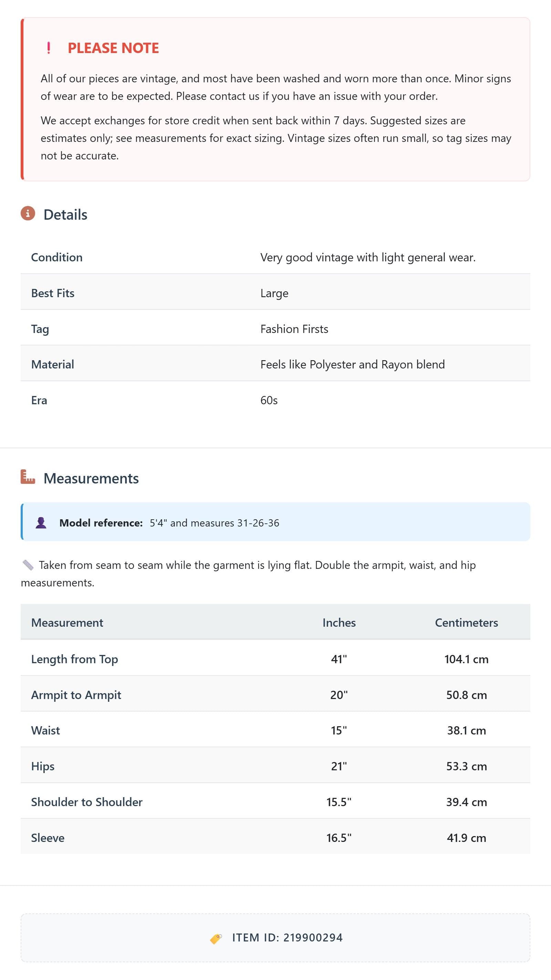Click the Inches column header

[x=339, y=623]
